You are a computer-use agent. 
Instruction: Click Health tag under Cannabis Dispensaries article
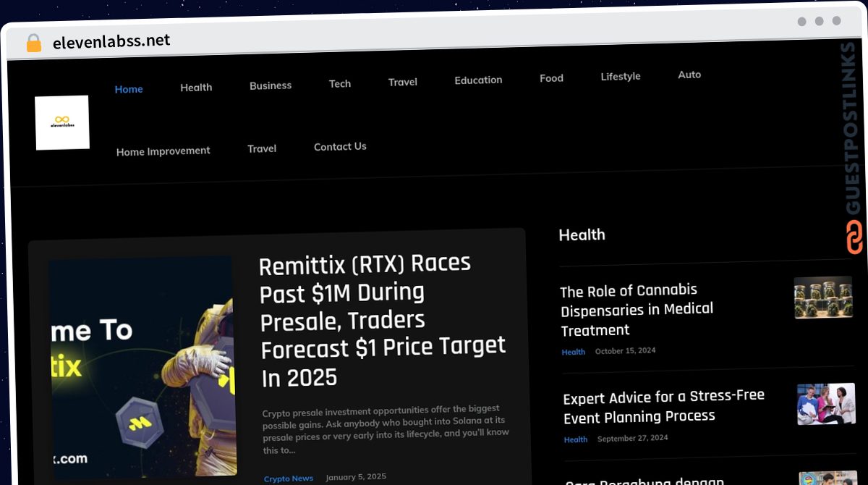[574, 352]
